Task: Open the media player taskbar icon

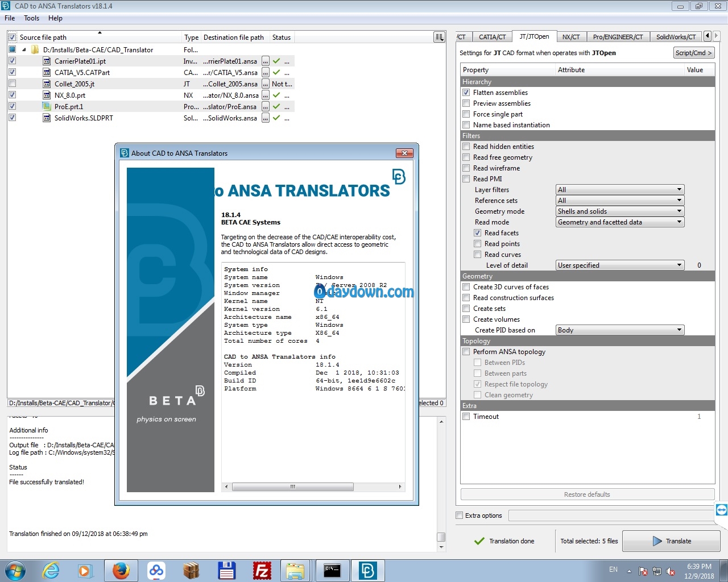Action: click(x=85, y=571)
